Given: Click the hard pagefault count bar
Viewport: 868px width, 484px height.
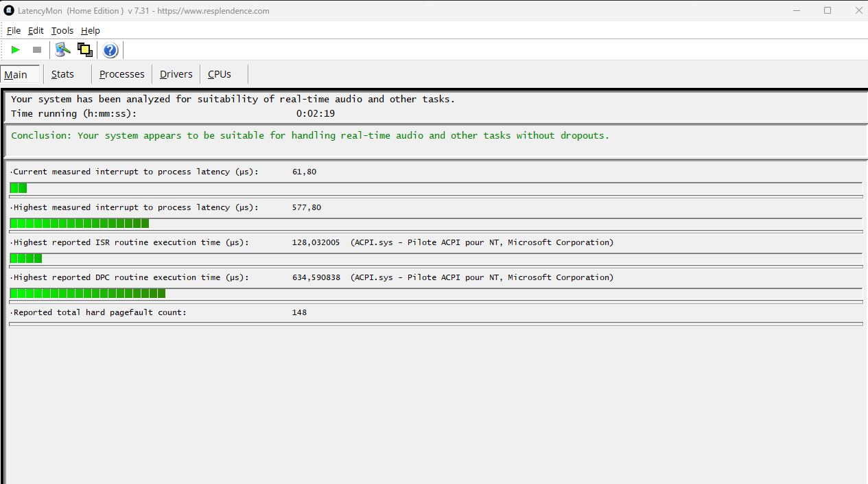Looking at the screenshot, I should [436, 324].
